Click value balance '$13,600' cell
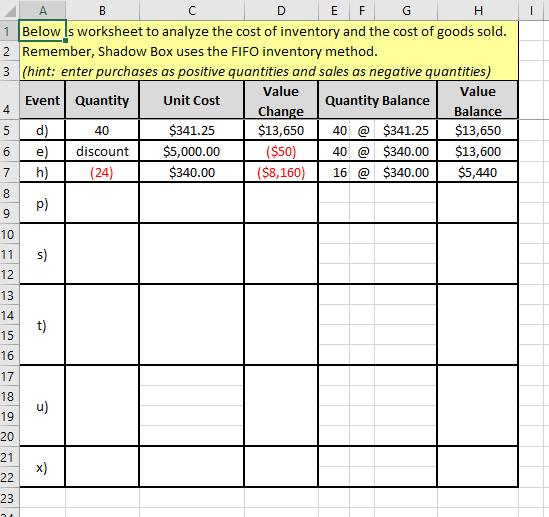 pyautogui.click(x=478, y=151)
